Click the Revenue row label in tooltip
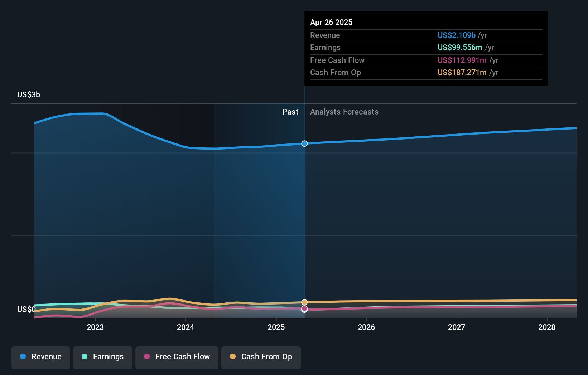This screenshot has width=588, height=375. tap(325, 35)
